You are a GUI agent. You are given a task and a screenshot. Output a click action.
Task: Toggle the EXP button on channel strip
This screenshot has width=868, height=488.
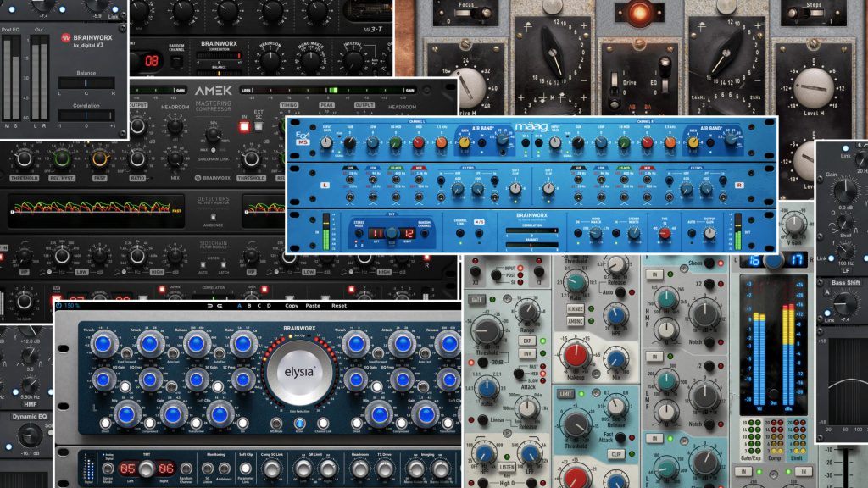click(x=526, y=341)
